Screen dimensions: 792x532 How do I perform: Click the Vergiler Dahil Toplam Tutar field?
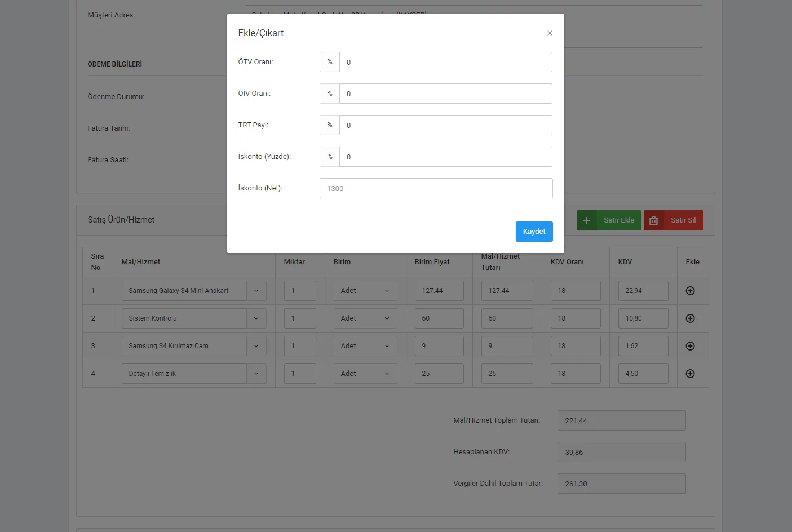621,484
